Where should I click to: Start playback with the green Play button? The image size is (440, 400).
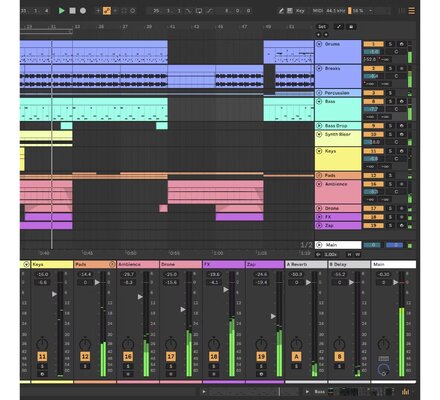(x=62, y=11)
